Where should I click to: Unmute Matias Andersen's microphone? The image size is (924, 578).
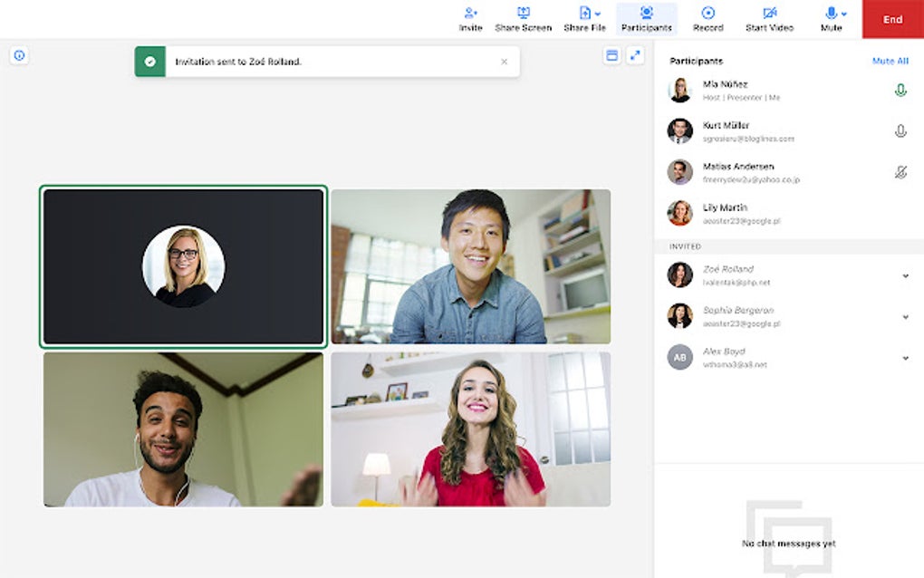pos(900,172)
